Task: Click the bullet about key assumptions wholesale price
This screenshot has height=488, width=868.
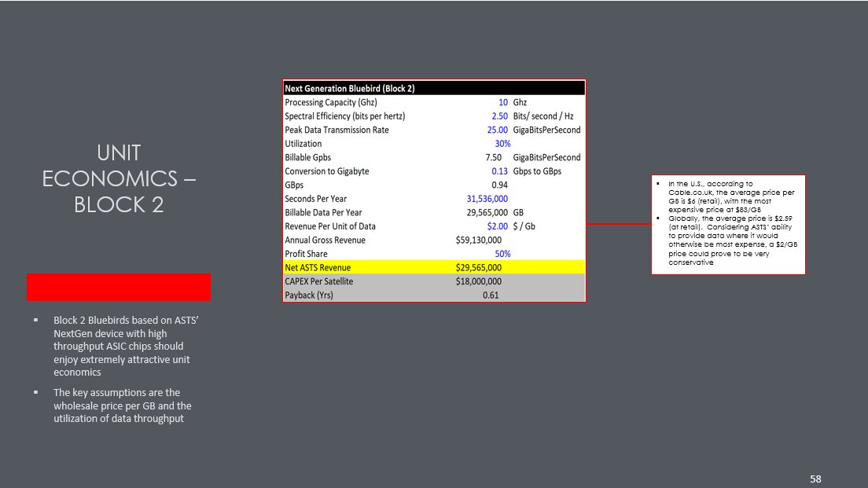Action: (x=123, y=405)
